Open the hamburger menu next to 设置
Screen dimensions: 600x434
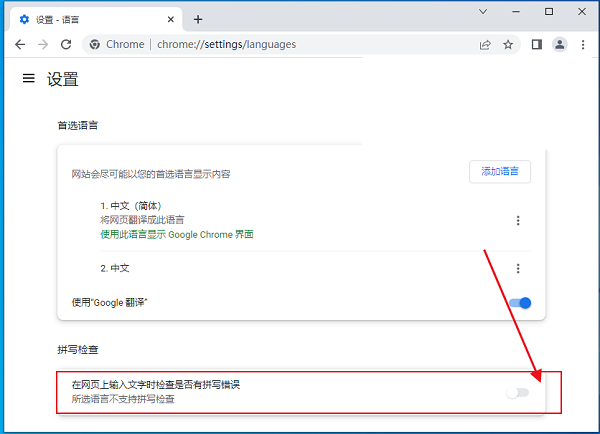tap(28, 79)
